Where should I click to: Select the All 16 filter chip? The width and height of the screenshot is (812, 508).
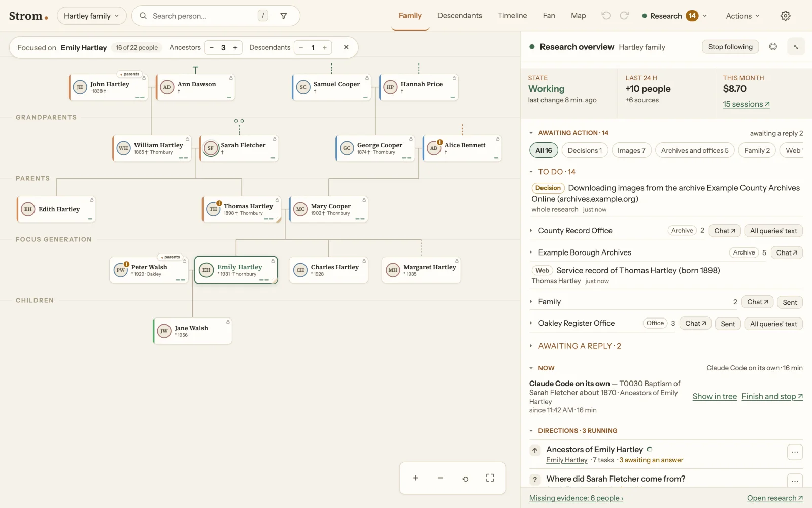pyautogui.click(x=544, y=150)
